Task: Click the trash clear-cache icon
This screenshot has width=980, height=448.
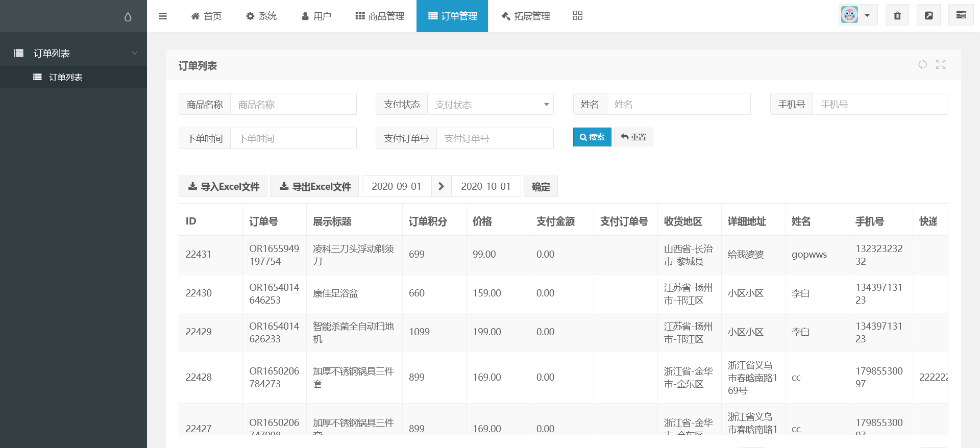Action: point(897,15)
